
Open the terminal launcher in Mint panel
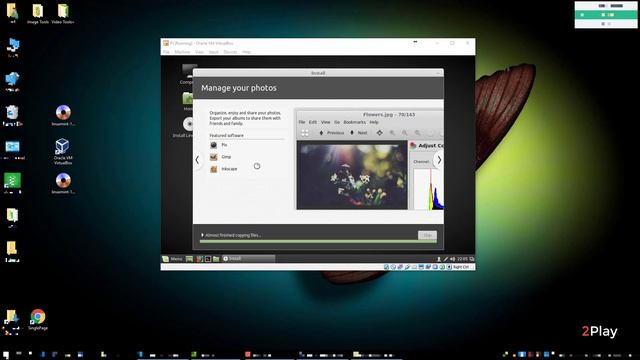[x=208, y=259]
